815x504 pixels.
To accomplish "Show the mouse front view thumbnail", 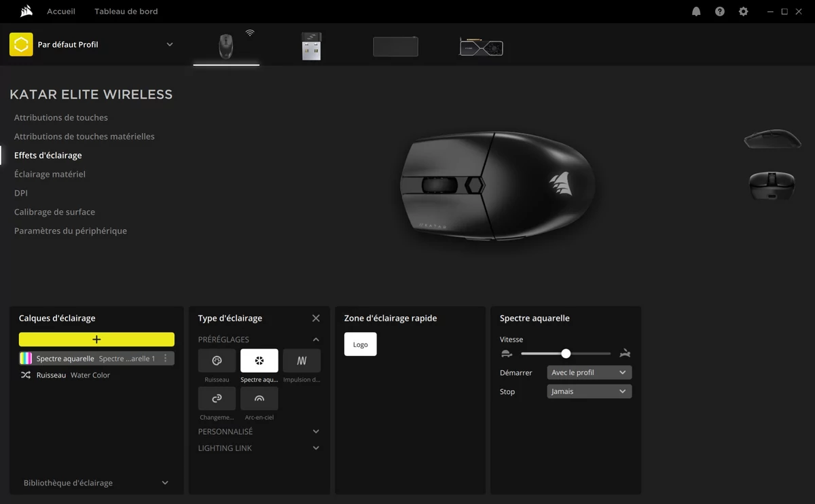I will coord(772,185).
